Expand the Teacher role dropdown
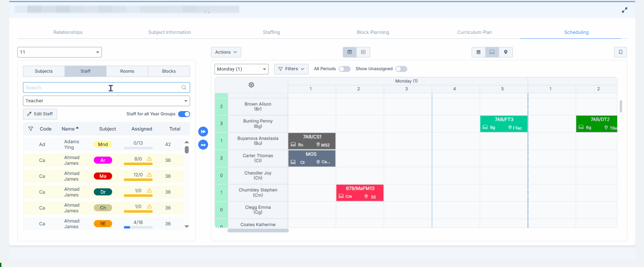 click(x=106, y=101)
